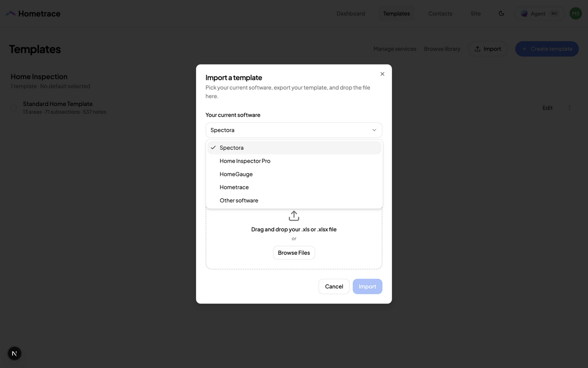Image resolution: width=588 pixels, height=368 pixels.
Task: Go to the Site nav tab
Action: [475, 14]
